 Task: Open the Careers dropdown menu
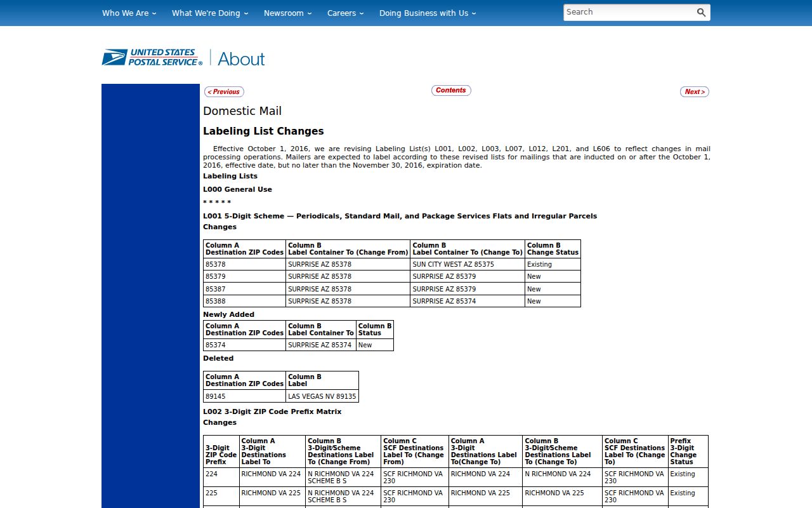[346, 13]
